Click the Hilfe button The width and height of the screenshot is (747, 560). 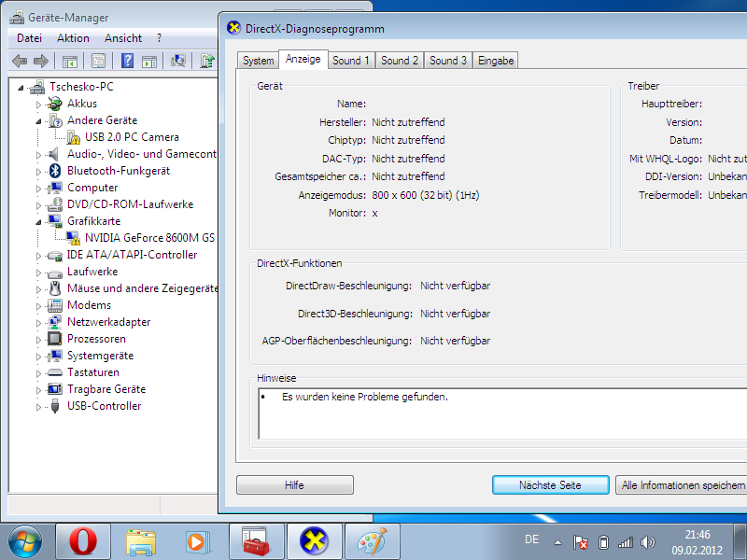tap(295, 484)
